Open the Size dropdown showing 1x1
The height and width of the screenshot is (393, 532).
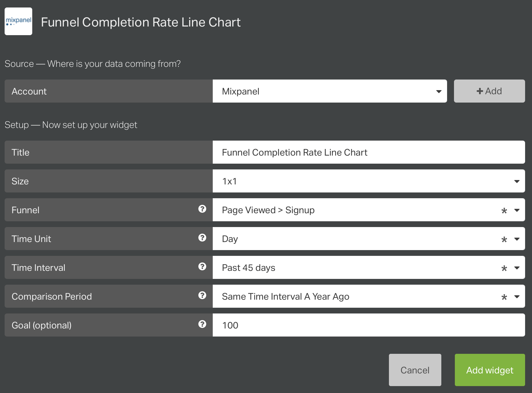(x=369, y=181)
